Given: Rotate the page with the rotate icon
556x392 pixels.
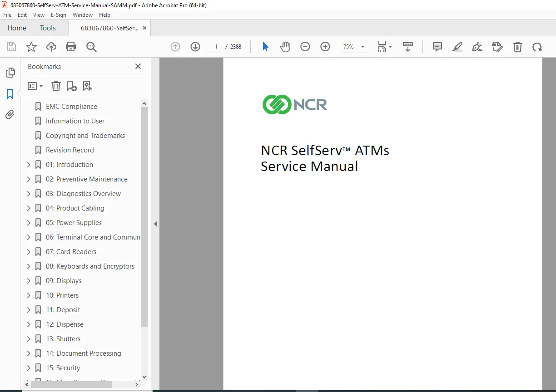Looking at the screenshot, I should tap(537, 47).
